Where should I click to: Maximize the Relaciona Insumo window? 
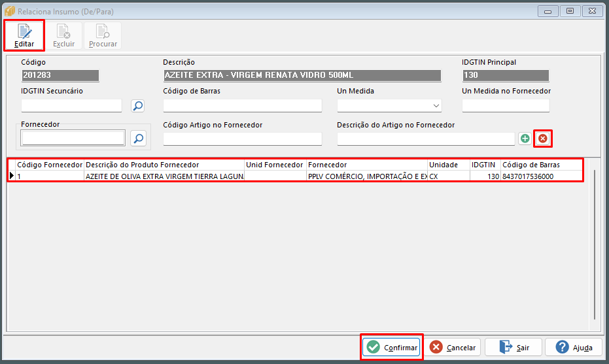point(570,11)
